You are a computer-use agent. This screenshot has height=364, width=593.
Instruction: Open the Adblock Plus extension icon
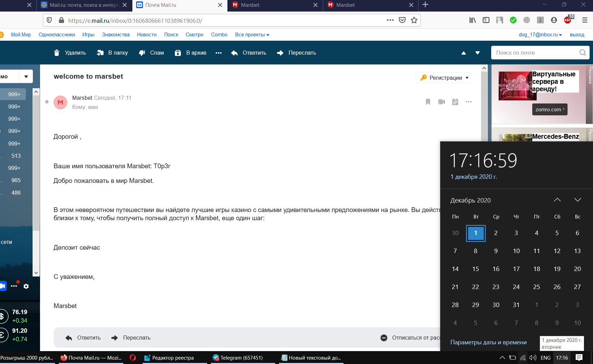568,20
